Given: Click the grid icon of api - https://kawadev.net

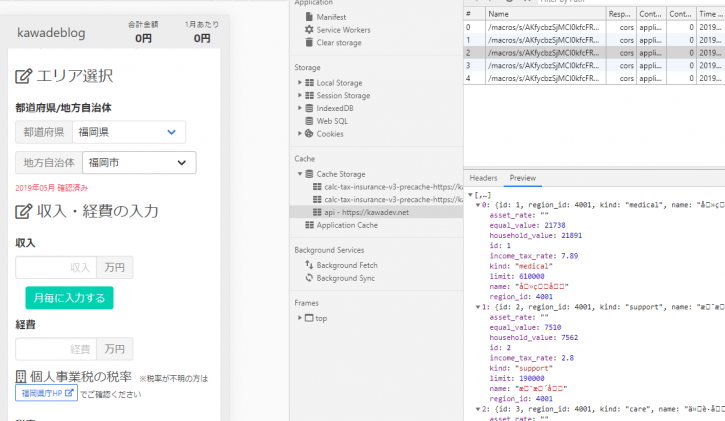Looking at the screenshot, I should [x=317, y=212].
